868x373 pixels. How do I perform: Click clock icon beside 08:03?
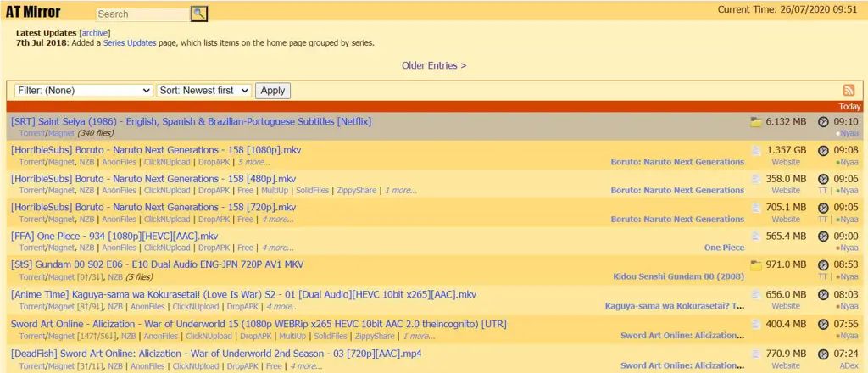point(823,294)
